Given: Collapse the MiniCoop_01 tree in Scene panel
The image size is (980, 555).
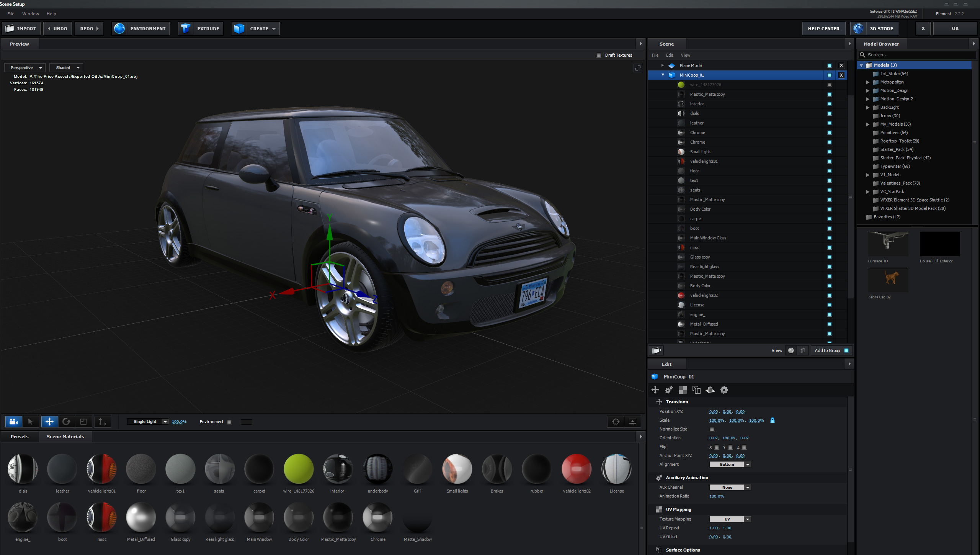Looking at the screenshot, I should [663, 75].
